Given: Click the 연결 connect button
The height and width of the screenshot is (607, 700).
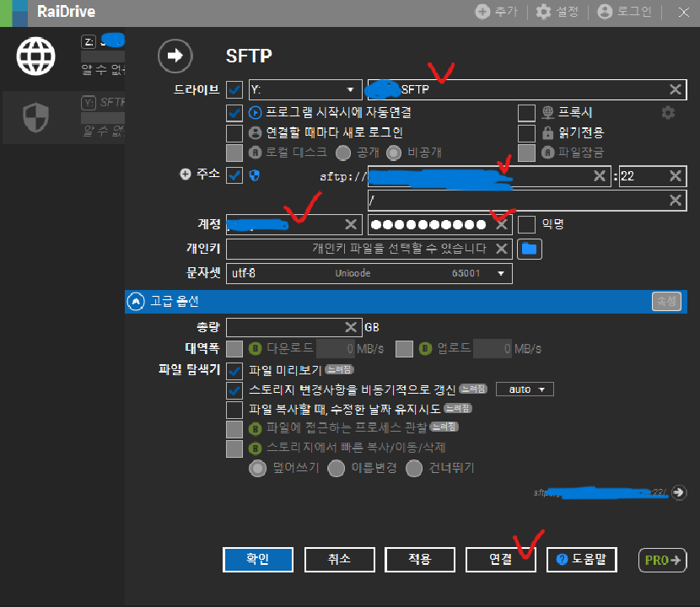Looking at the screenshot, I should [x=500, y=559].
